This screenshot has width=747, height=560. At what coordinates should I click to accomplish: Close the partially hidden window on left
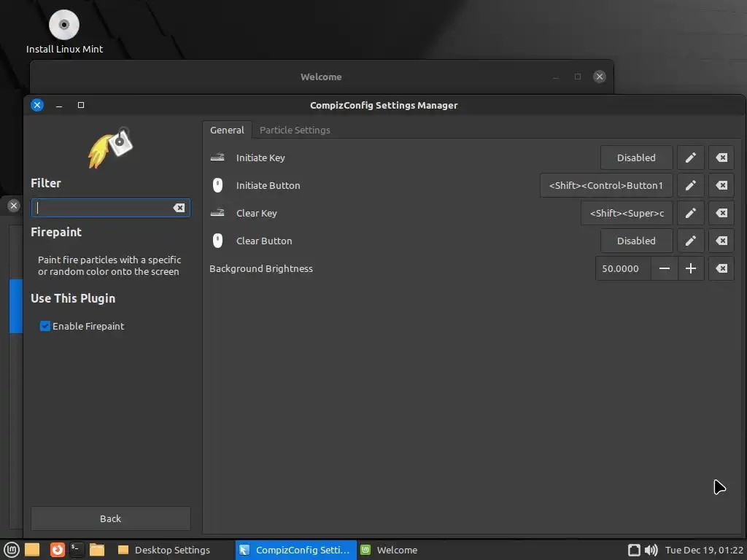coord(13,206)
